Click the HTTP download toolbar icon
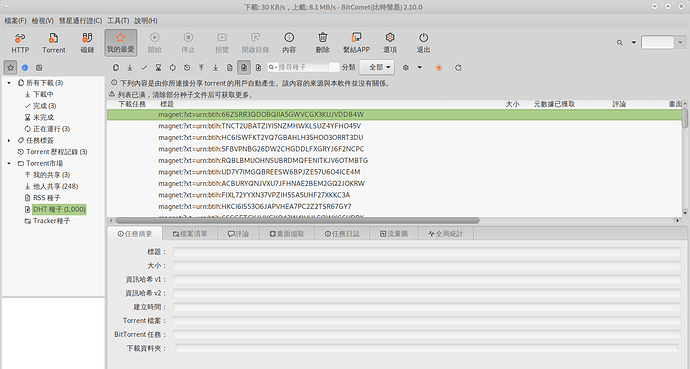The image size is (690, 369). (x=20, y=43)
